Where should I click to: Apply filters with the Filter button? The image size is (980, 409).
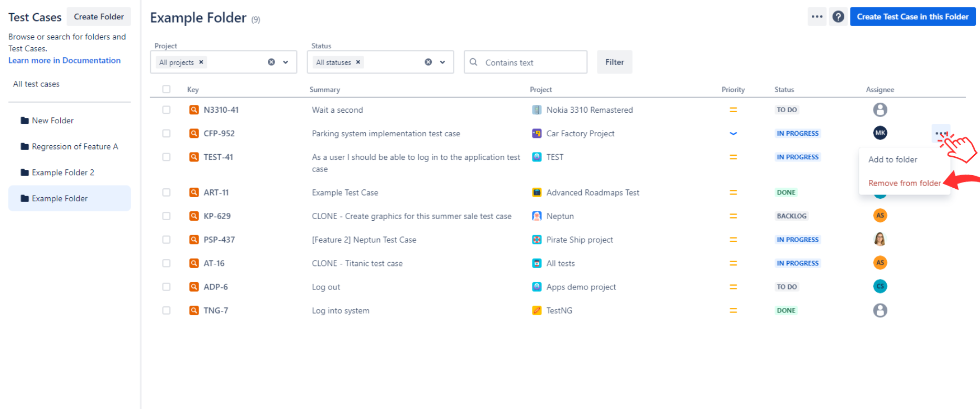coord(614,62)
